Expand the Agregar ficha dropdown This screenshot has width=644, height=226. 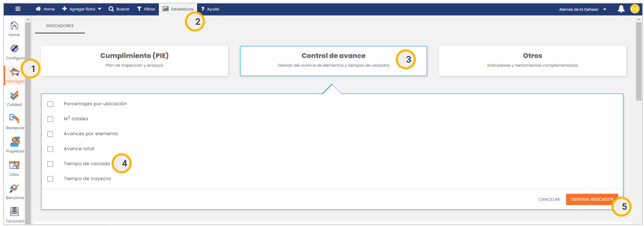(x=82, y=9)
